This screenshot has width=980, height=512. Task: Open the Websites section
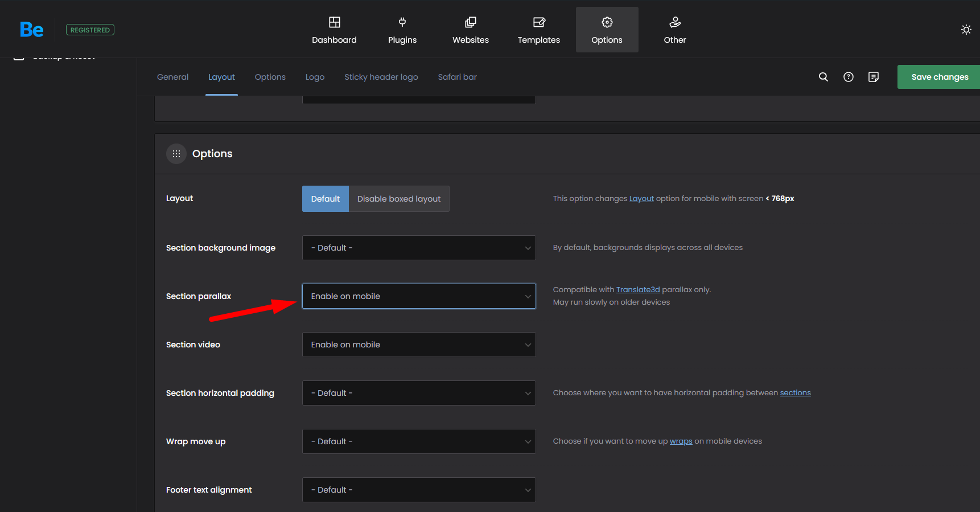click(x=471, y=30)
